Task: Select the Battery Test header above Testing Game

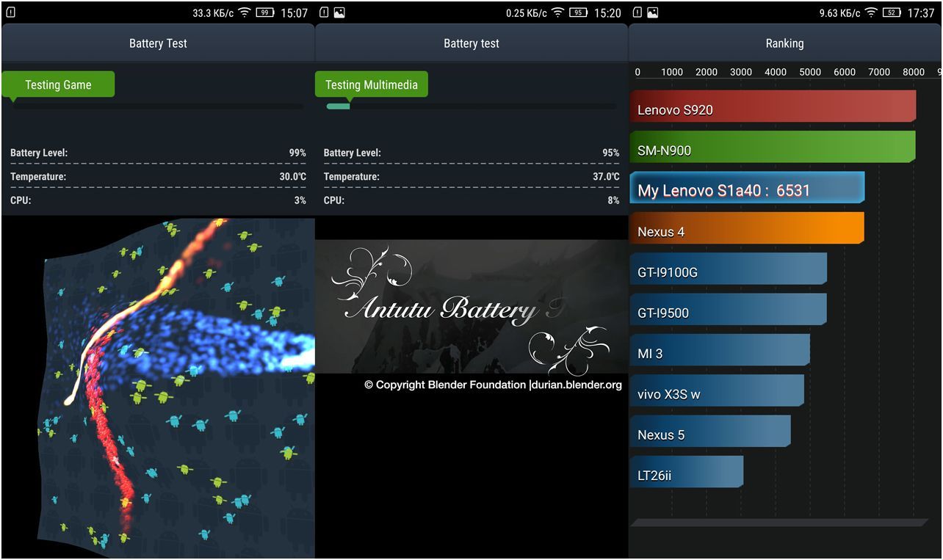Action: [x=158, y=43]
